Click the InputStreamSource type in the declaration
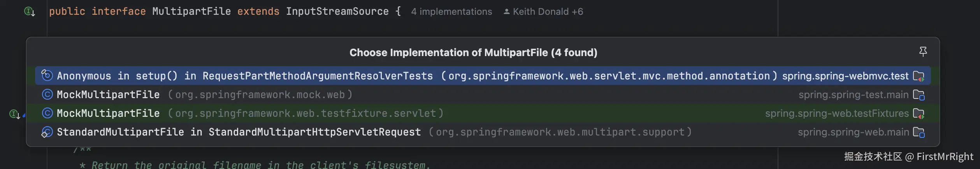980x169 pixels. point(337,12)
